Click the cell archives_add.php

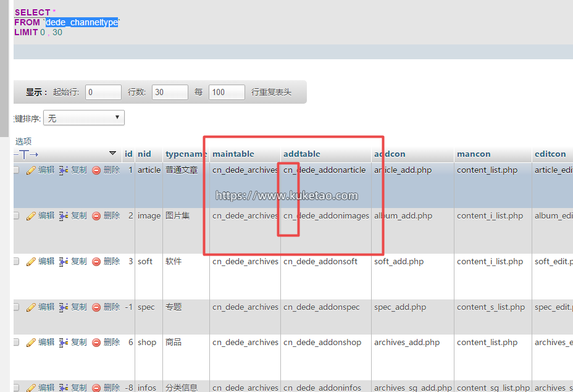click(407, 343)
